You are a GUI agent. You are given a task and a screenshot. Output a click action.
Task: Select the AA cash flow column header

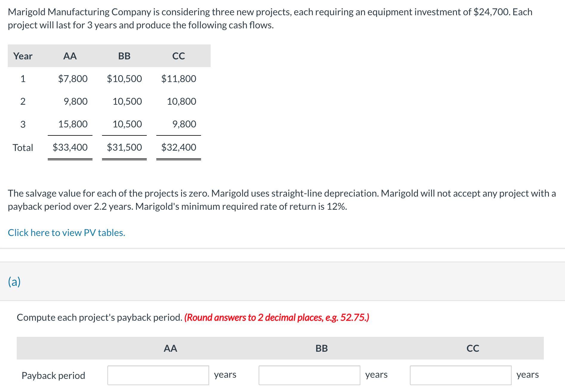pos(70,56)
